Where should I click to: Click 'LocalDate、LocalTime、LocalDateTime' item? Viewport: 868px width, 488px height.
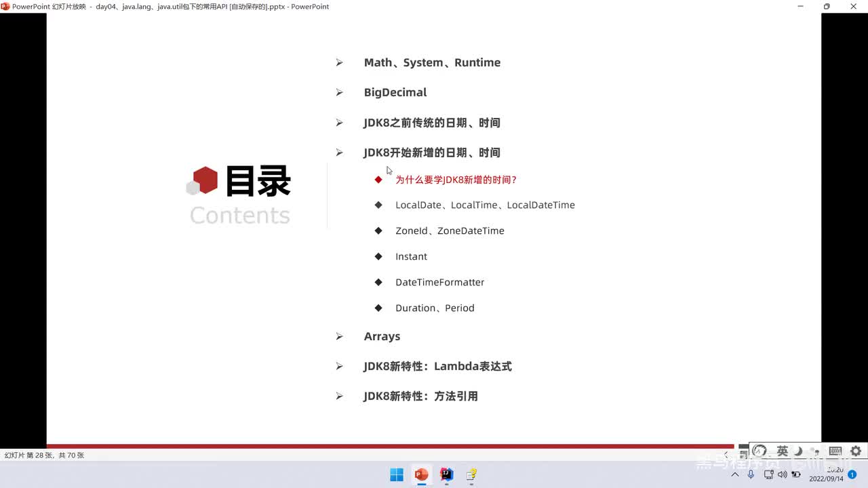tap(485, 205)
